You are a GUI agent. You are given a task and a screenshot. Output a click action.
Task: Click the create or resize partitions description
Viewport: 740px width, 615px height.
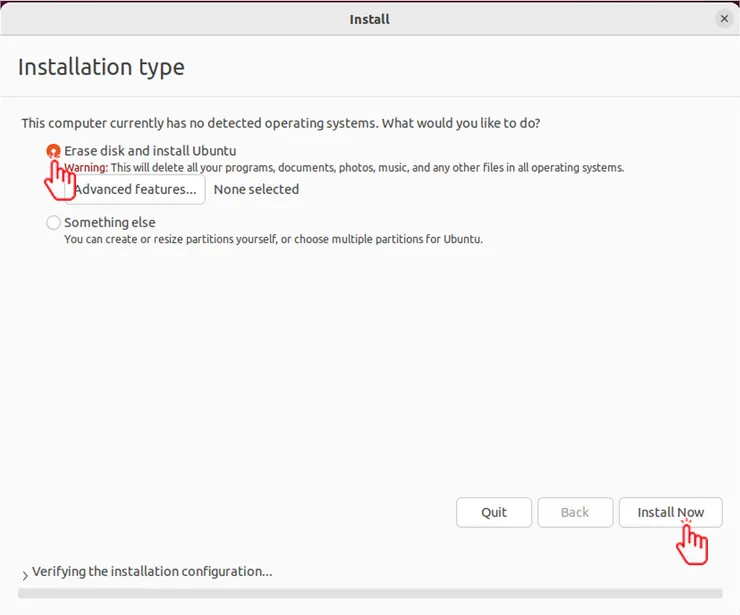point(273,240)
